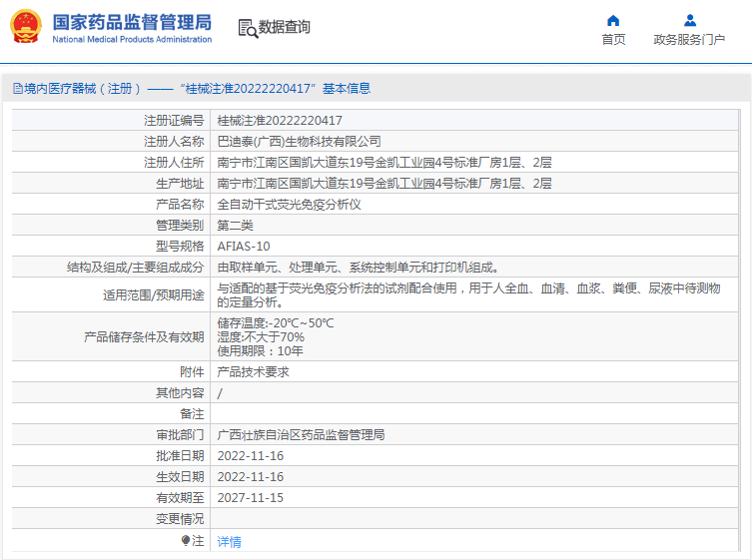Click the 生效日期 row label
Screen dimensions: 752x560
click(x=180, y=477)
